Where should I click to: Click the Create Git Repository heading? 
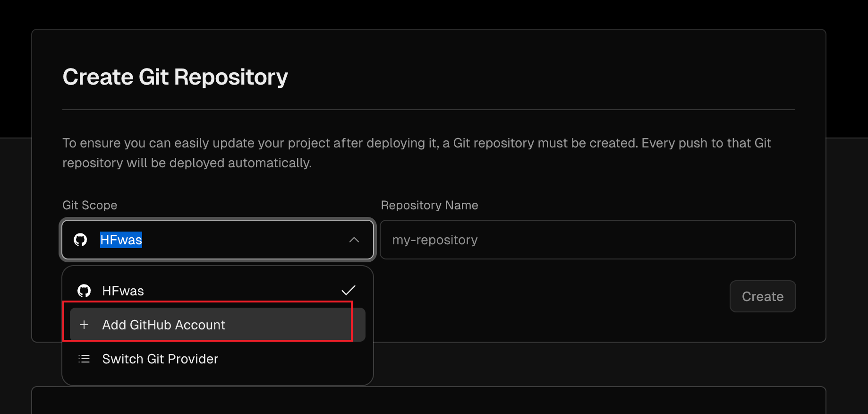point(175,77)
